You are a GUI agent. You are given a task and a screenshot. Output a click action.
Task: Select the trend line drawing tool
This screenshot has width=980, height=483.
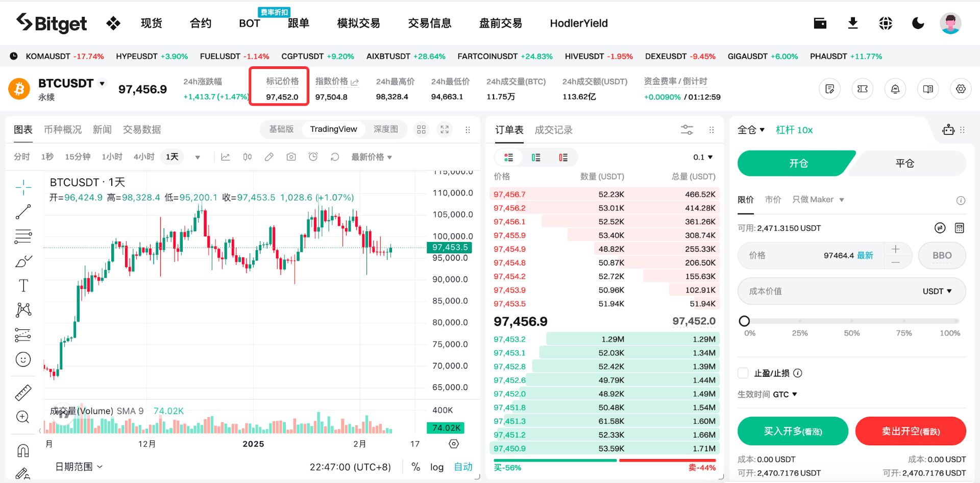coord(23,212)
